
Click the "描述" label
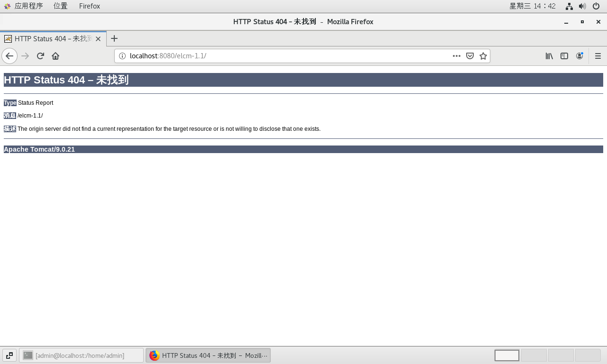pyautogui.click(x=10, y=129)
